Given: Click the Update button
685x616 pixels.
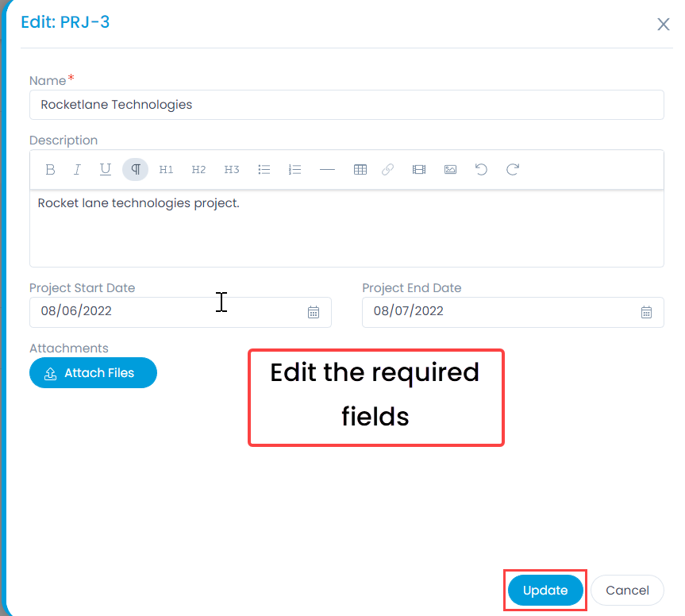Looking at the screenshot, I should pyautogui.click(x=545, y=591).
